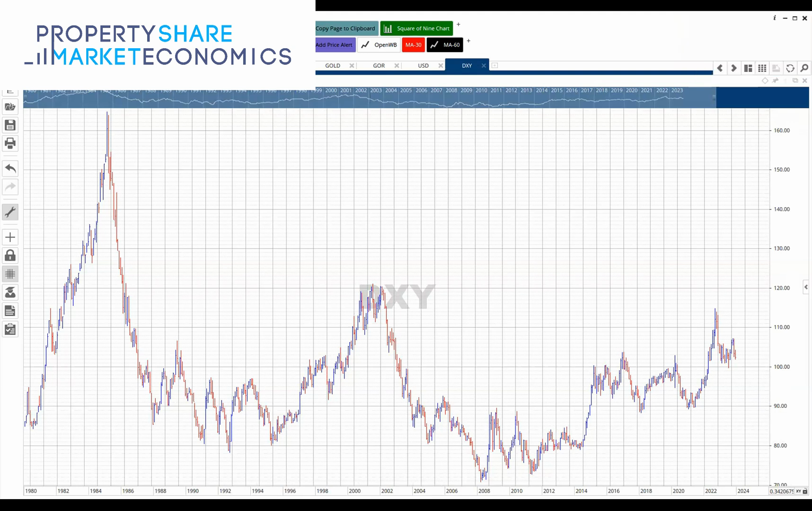812x511 pixels.
Task: Toggle the lock icon in sidebar
Action: click(10, 255)
